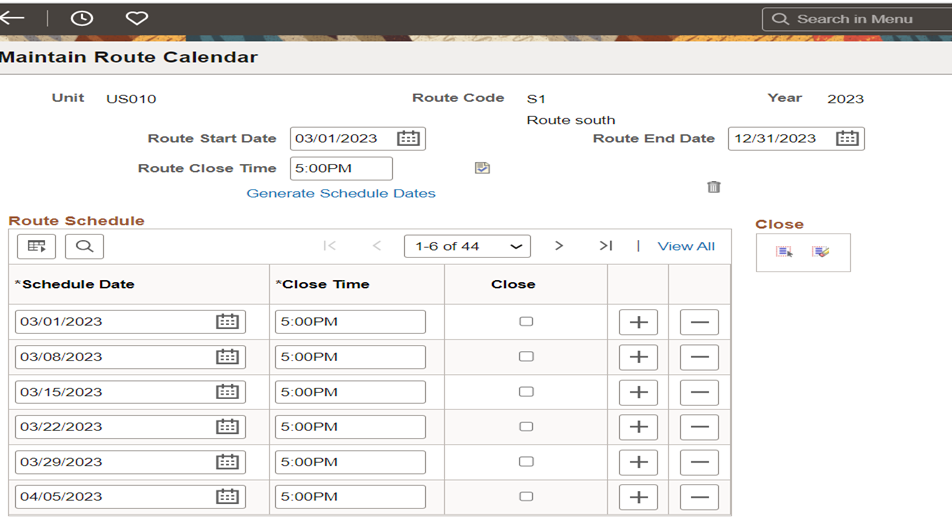Image resolution: width=952 pixels, height=523 pixels.
Task: Add a row after 04/05/2023
Action: 638,497
